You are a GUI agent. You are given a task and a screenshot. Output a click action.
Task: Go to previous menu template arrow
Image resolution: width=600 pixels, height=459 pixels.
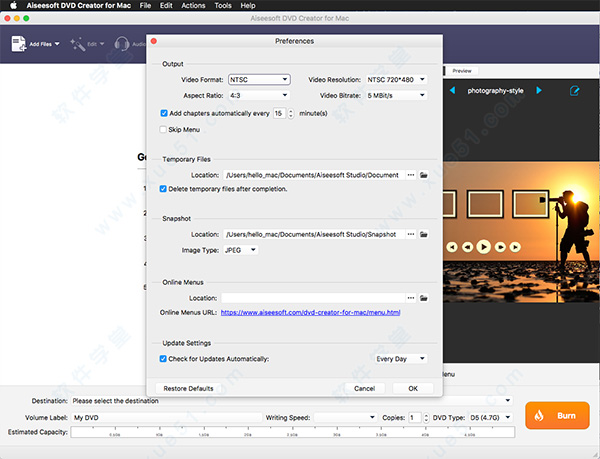[453, 90]
